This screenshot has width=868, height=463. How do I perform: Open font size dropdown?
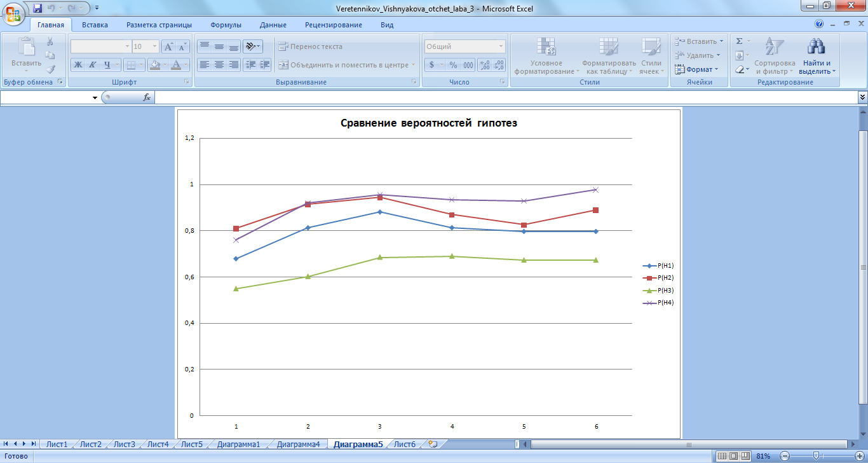(x=155, y=46)
